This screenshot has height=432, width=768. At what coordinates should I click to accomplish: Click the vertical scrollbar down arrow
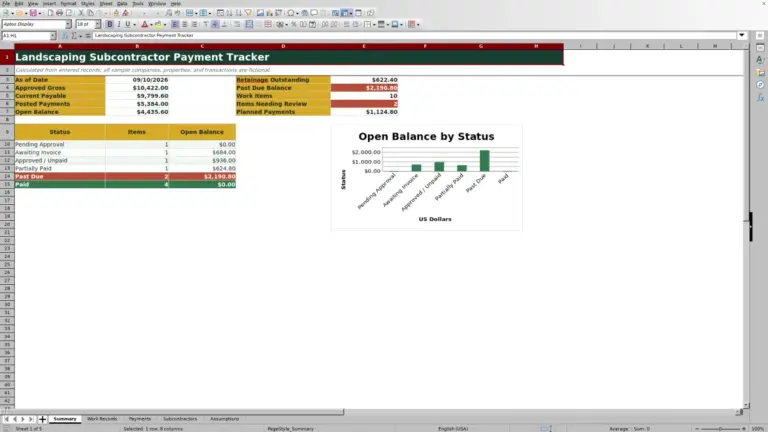point(746,406)
